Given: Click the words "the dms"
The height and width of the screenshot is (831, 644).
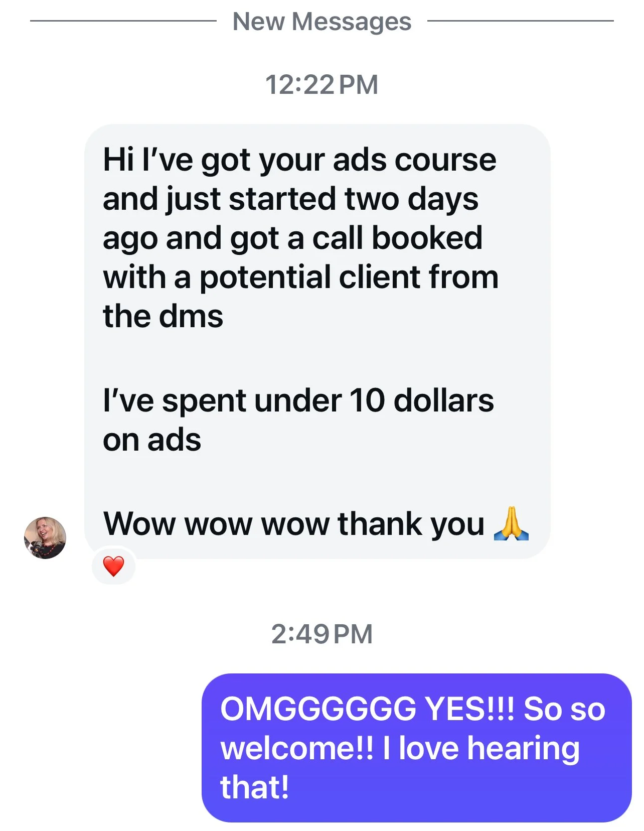Looking at the screenshot, I should point(163,316).
